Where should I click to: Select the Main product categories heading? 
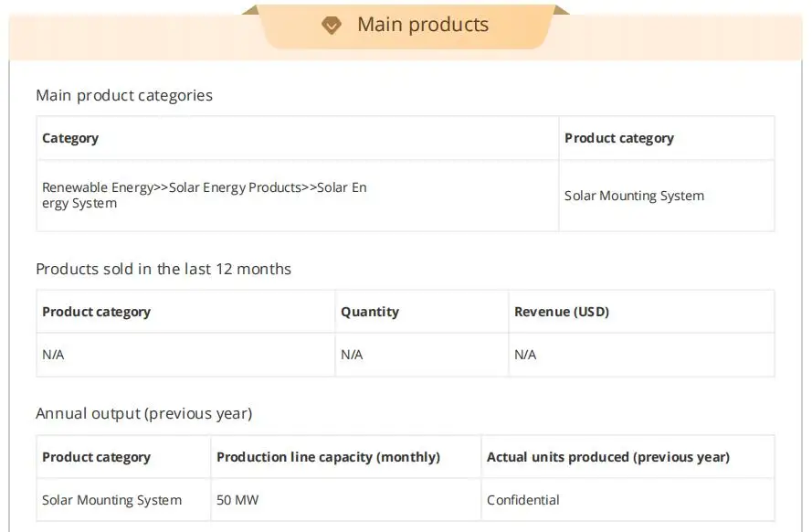(124, 95)
